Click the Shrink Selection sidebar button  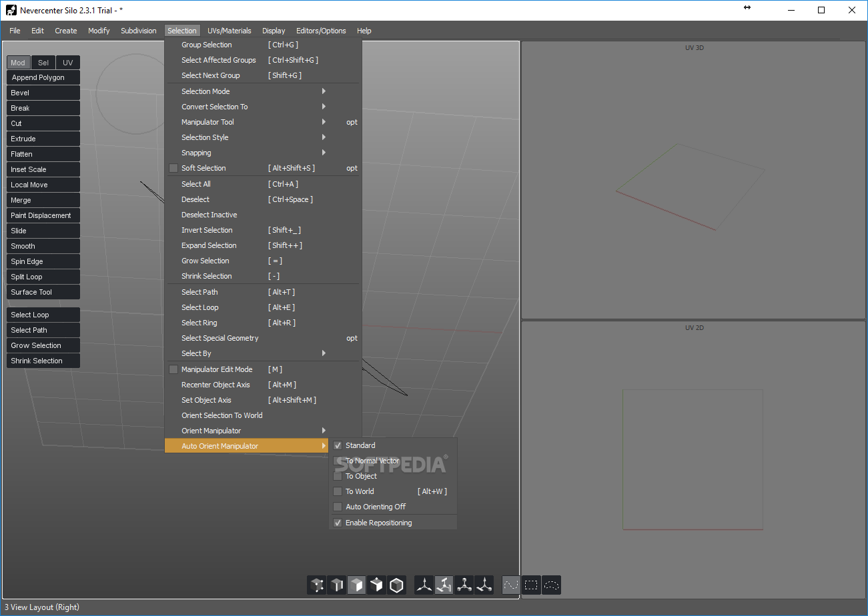pos(43,361)
